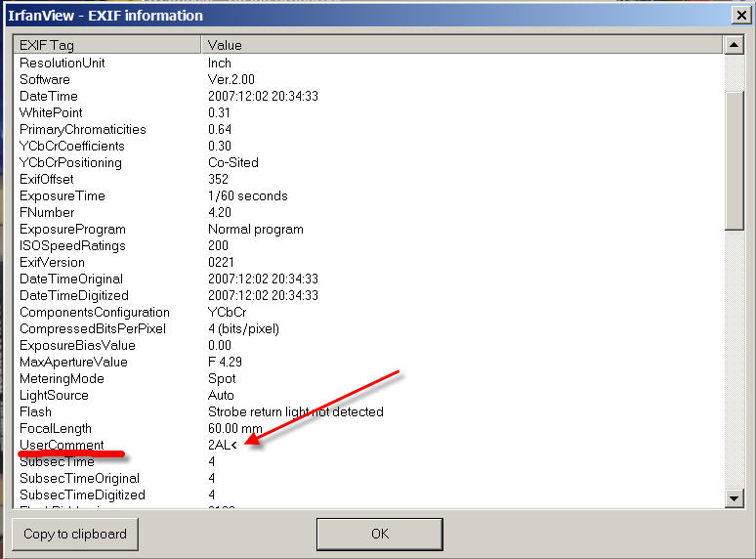Click the ResolutionUnit value 'Inch'
The image size is (756, 559).
click(220, 63)
